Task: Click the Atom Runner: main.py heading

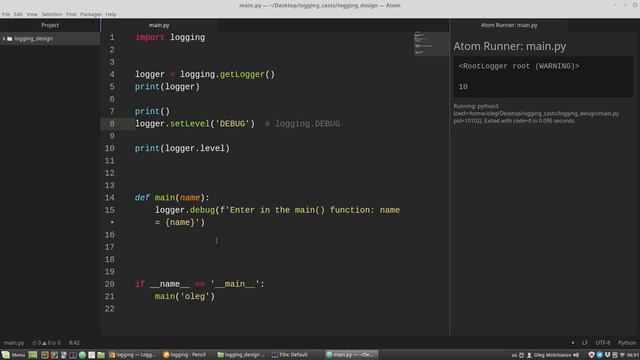Action: point(509,46)
